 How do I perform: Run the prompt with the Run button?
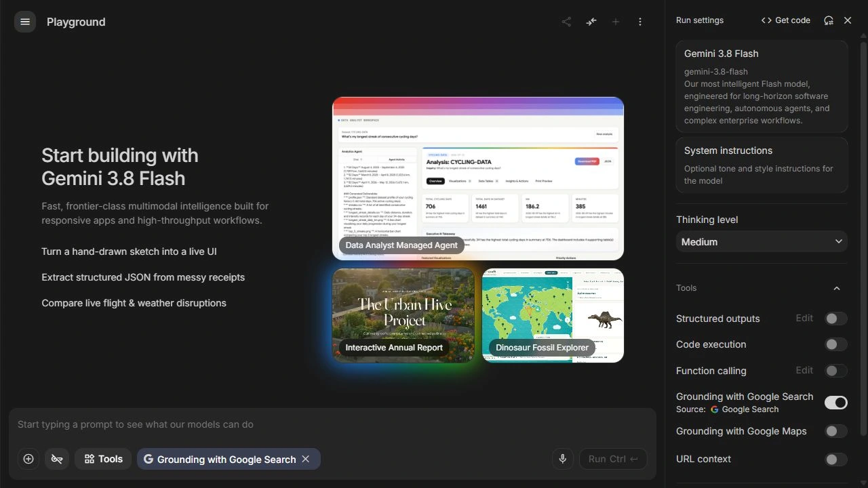(613, 459)
